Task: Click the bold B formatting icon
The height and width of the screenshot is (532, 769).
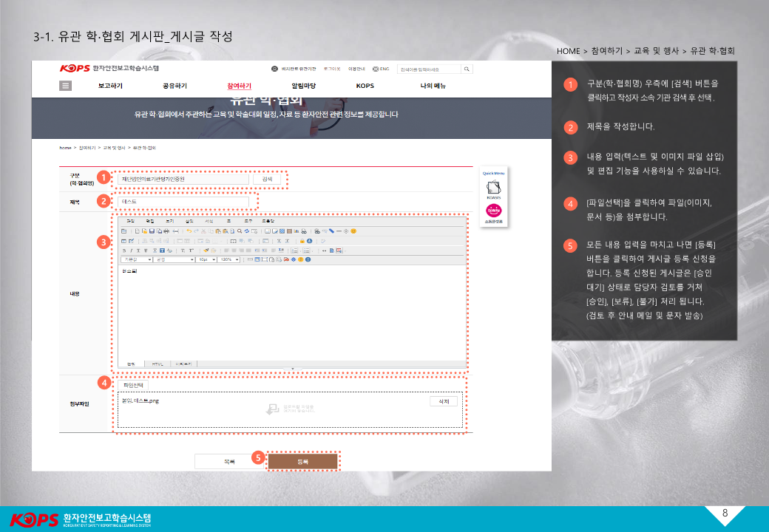Action: [x=124, y=250]
